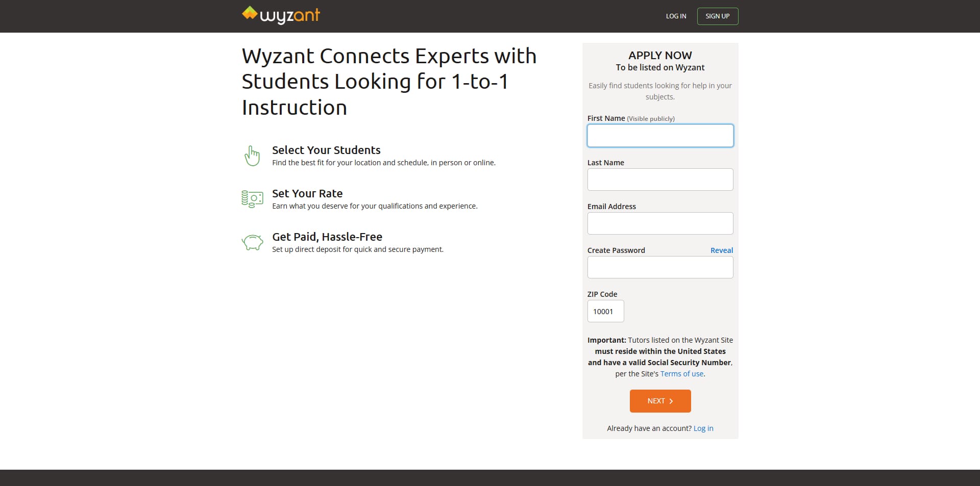Click the Set Your Rate heading
Image resolution: width=980 pixels, height=486 pixels.
tap(307, 193)
